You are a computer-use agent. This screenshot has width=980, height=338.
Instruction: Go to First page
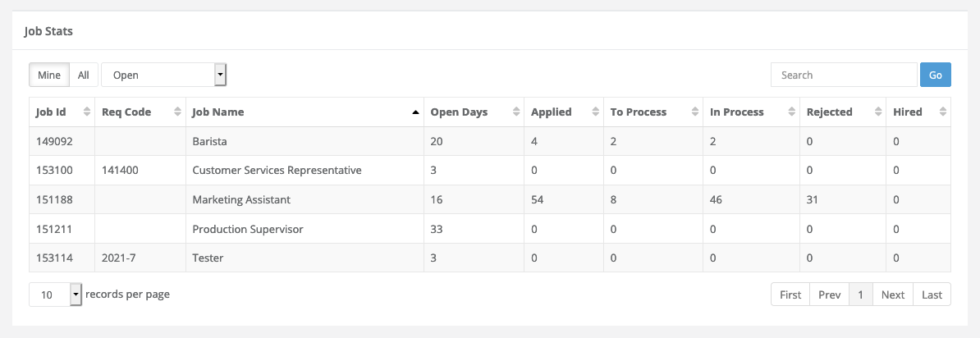click(x=790, y=295)
